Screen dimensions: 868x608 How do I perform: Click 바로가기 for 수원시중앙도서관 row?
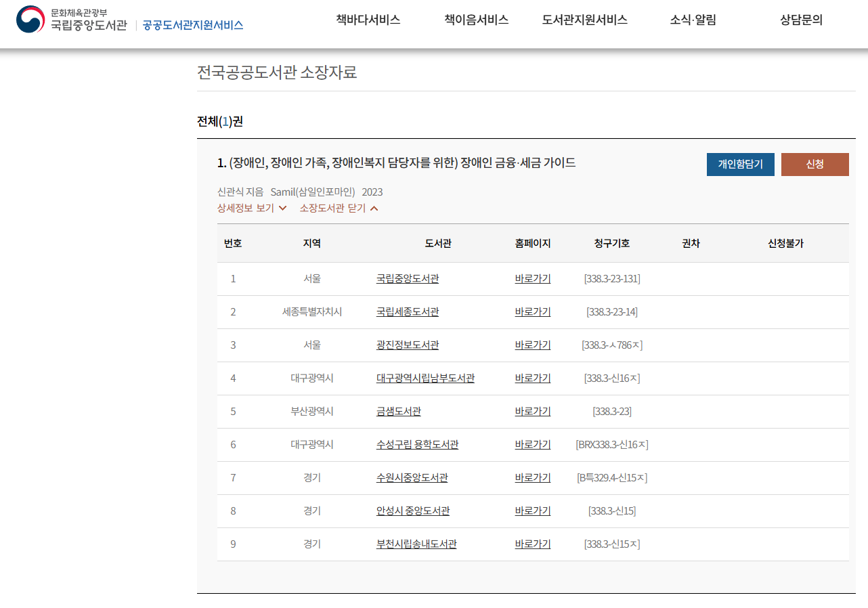pos(533,477)
